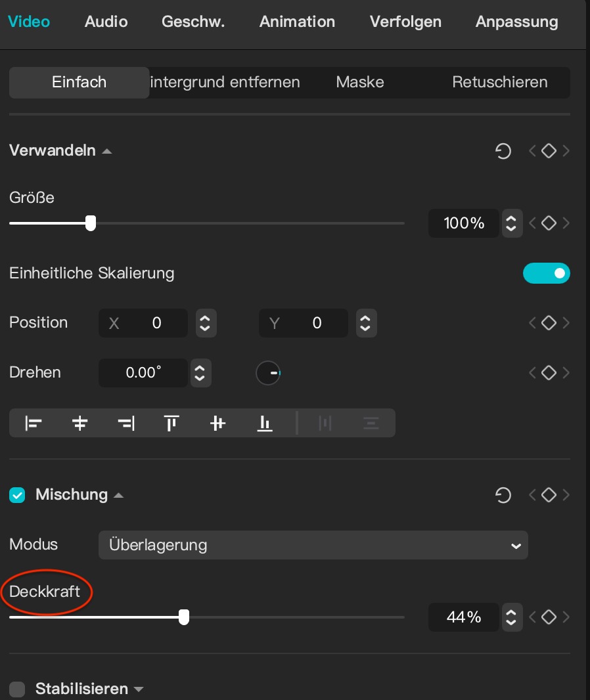Reset the Mischung section
Image resolution: width=590 pixels, height=700 pixels.
(503, 495)
